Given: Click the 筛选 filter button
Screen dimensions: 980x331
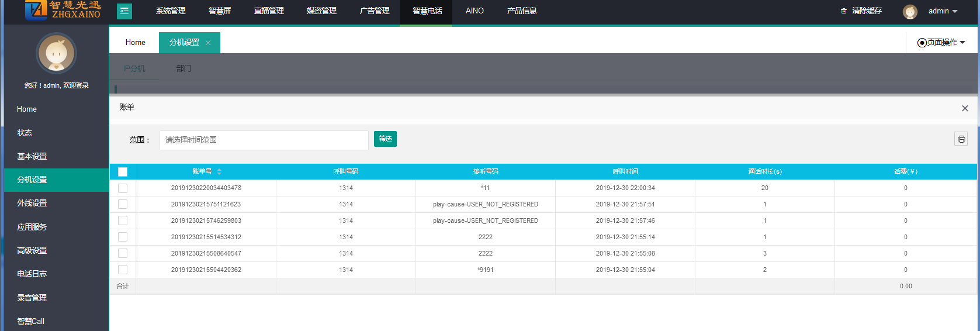Looking at the screenshot, I should (x=385, y=139).
